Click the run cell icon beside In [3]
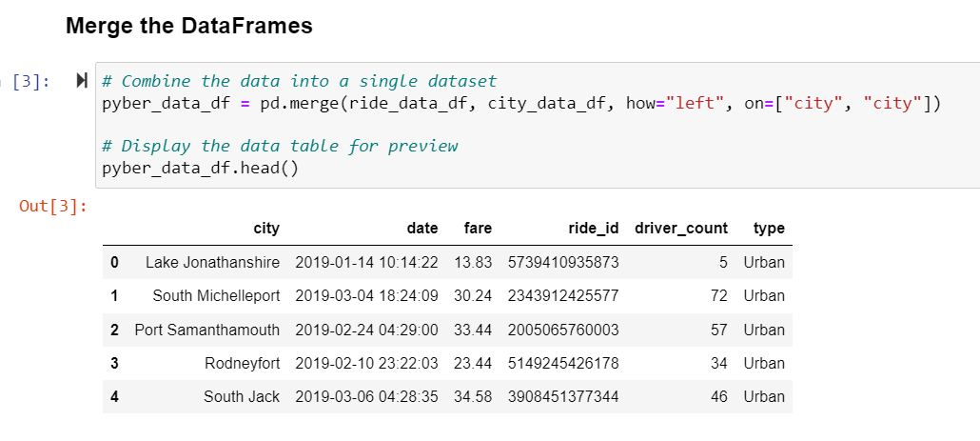Screen dimensions: 980x441 81,81
